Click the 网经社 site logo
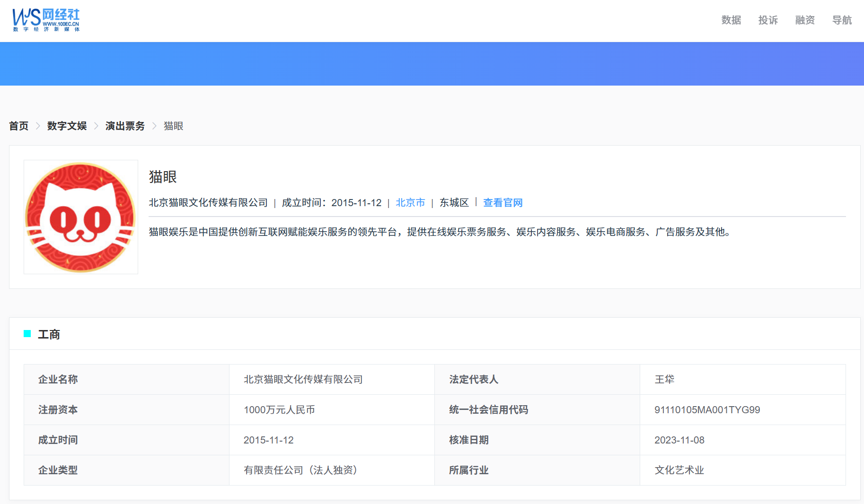 [x=46, y=20]
